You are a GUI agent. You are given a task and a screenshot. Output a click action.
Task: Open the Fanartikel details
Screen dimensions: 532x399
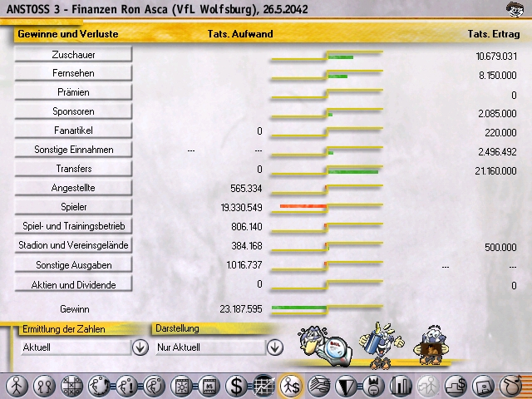[73, 131]
